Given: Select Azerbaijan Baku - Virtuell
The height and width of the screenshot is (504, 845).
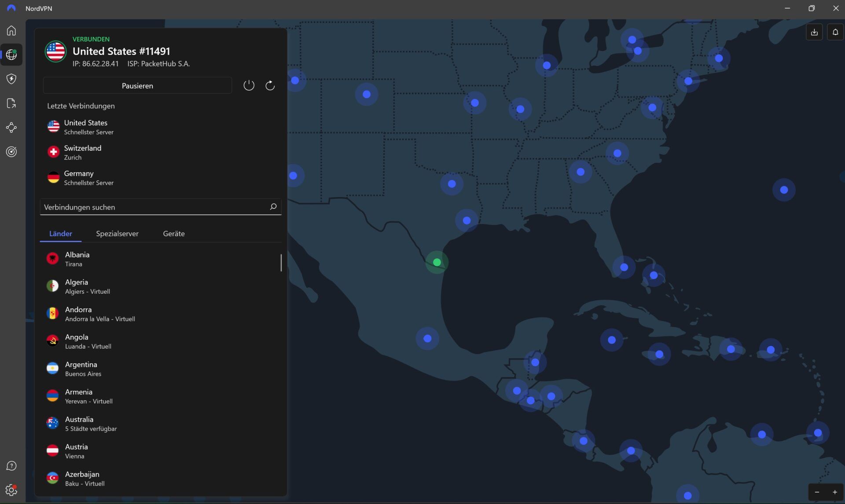Looking at the screenshot, I should coord(160,478).
